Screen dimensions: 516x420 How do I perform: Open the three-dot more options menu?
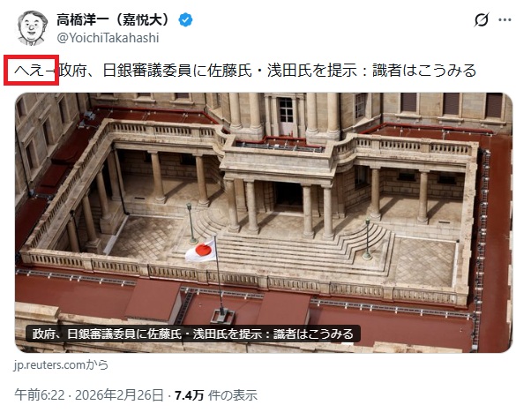tap(505, 20)
